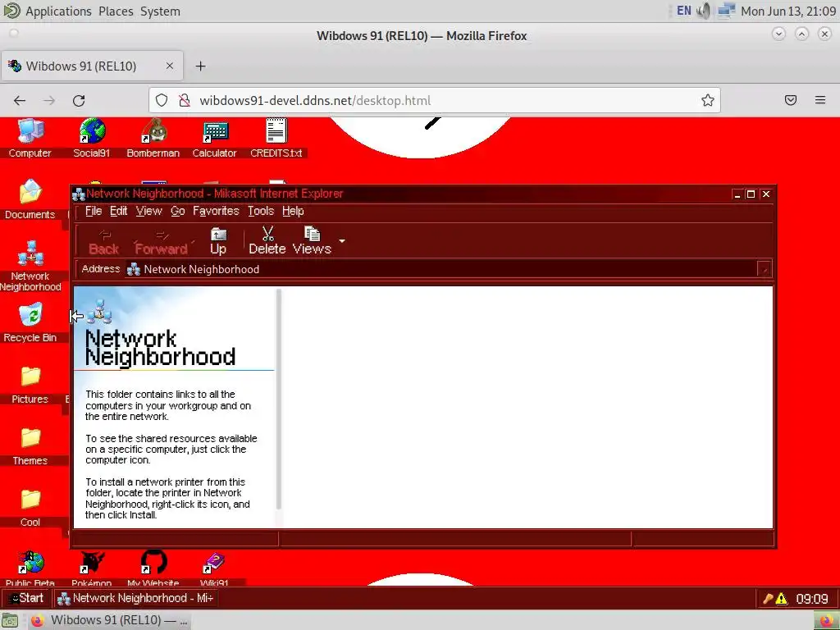
Task: Open the Cool folder on desktop
Action: (x=30, y=507)
